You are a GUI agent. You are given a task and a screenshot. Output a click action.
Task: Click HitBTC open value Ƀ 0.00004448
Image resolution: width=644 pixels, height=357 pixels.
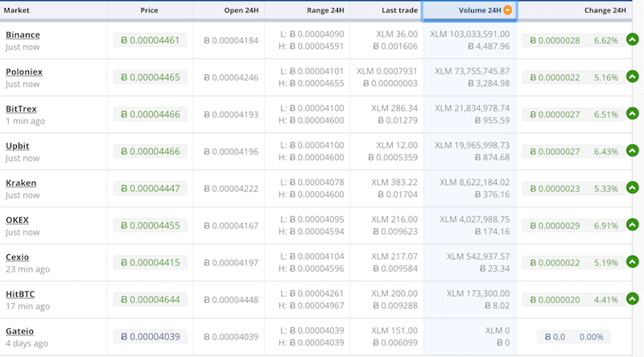pos(231,300)
